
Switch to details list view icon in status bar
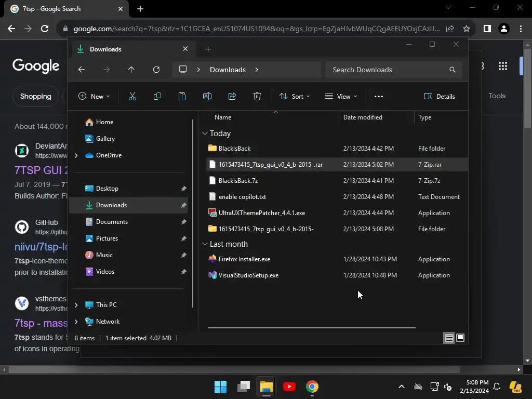(449, 338)
